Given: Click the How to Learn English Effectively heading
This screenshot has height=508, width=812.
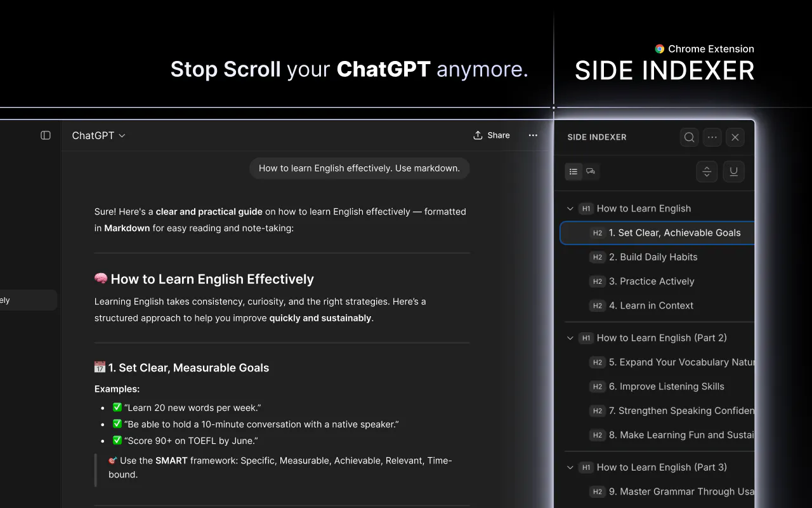Looking at the screenshot, I should (x=204, y=279).
